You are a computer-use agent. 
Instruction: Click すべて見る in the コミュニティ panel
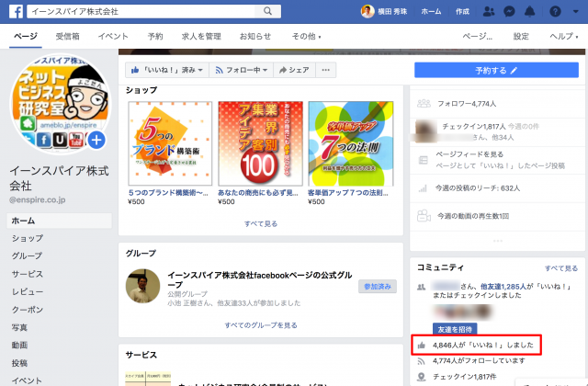[x=561, y=268]
